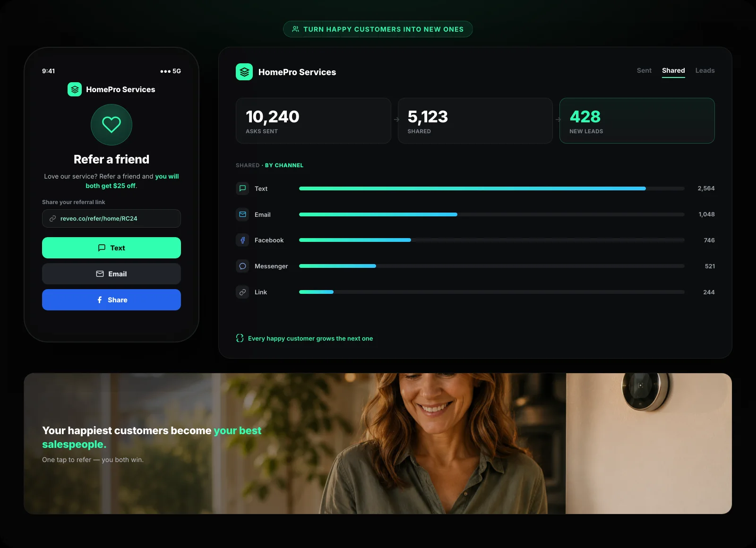Viewport: 756px width, 548px height.
Task: Click the Messenger channel label
Action: click(x=271, y=266)
